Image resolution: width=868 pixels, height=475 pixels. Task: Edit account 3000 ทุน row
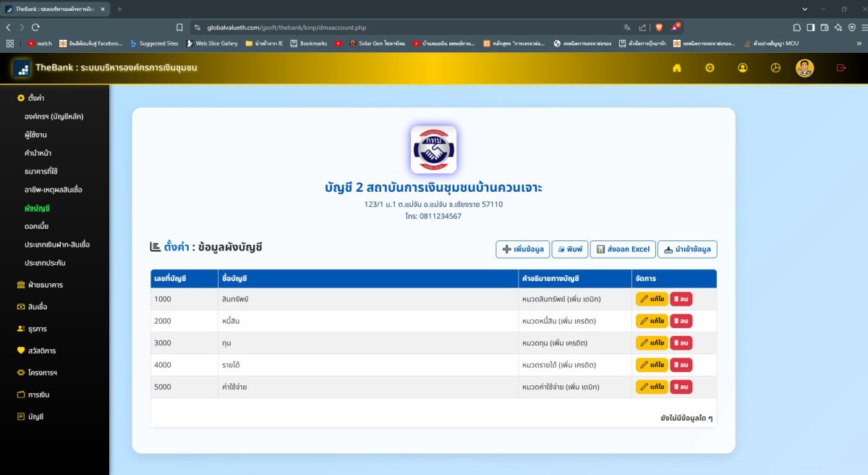click(x=652, y=342)
